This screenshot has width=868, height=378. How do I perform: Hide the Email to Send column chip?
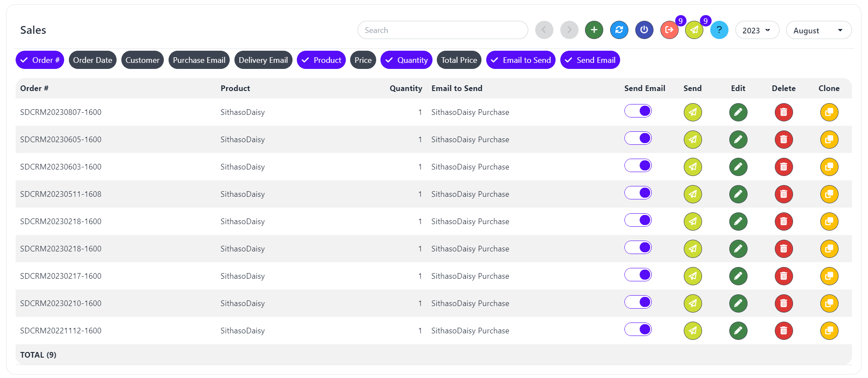point(521,60)
